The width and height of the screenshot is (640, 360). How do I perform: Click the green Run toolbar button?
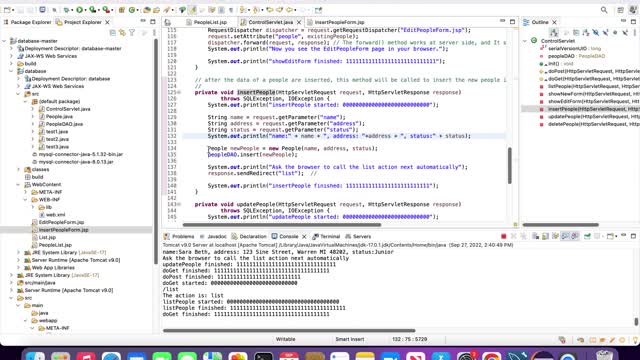pos(80,10)
